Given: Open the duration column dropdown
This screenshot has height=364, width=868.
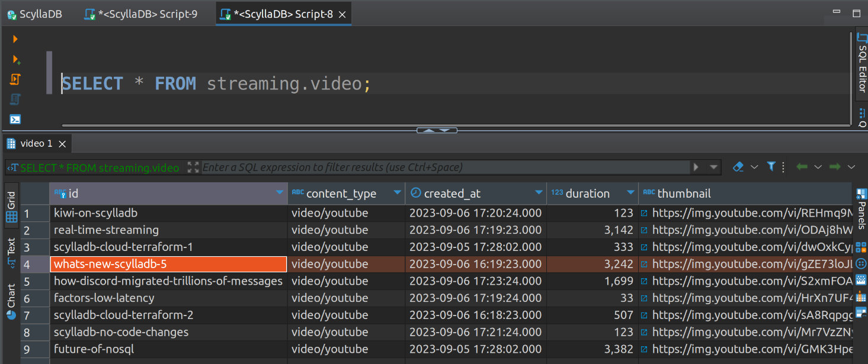Looking at the screenshot, I should click(x=630, y=194).
